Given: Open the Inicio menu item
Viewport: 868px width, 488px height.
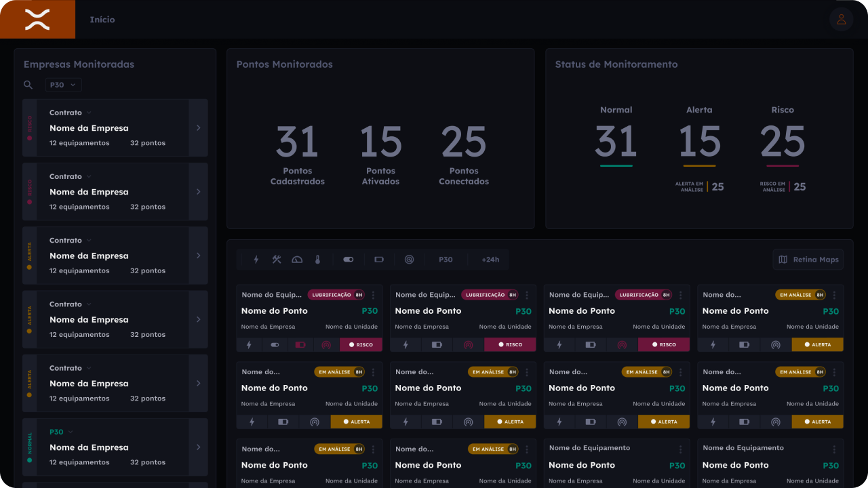Looking at the screenshot, I should tap(102, 20).
